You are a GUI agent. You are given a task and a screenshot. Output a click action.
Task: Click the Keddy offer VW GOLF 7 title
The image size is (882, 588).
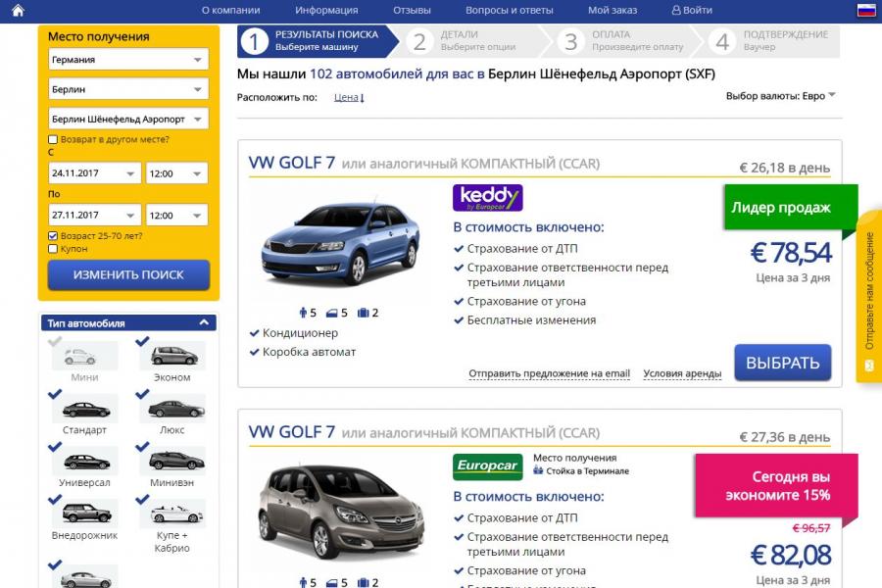(292, 163)
